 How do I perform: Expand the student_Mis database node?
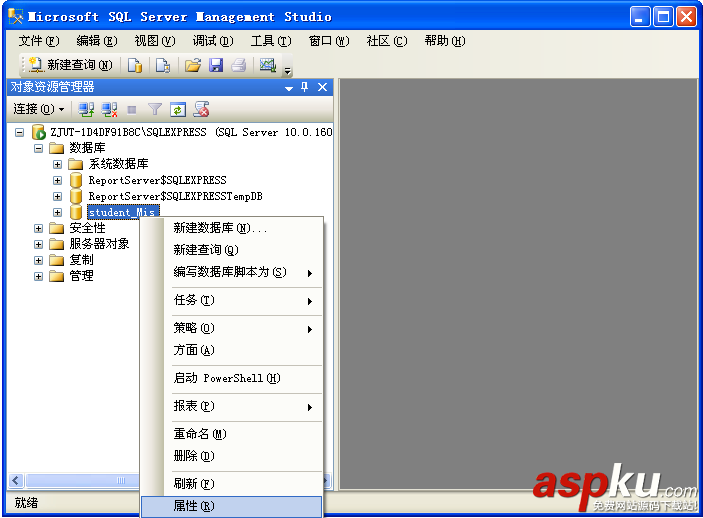[57, 212]
